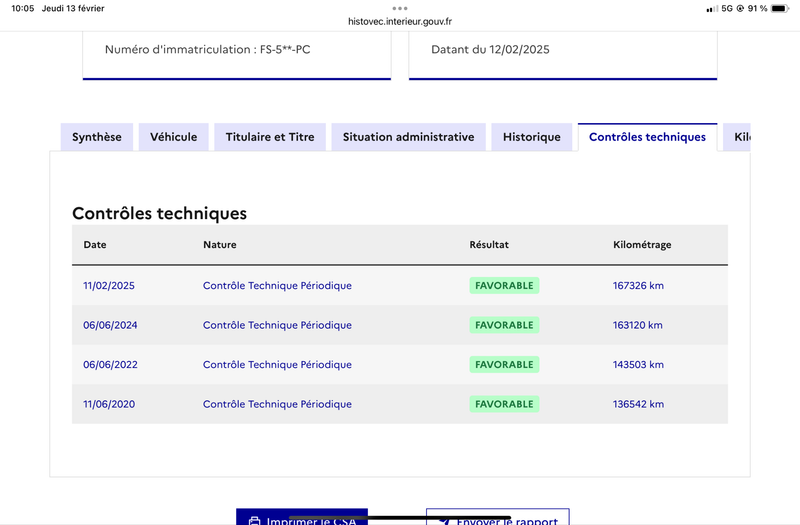This screenshot has width=800, height=525.
Task: Click FAVORABLE badge for 06/06/2024
Action: pyautogui.click(x=504, y=325)
